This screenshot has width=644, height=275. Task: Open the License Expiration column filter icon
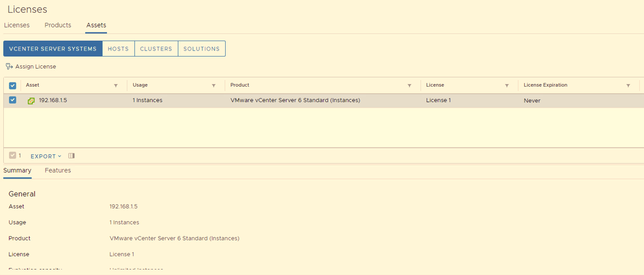628,86
